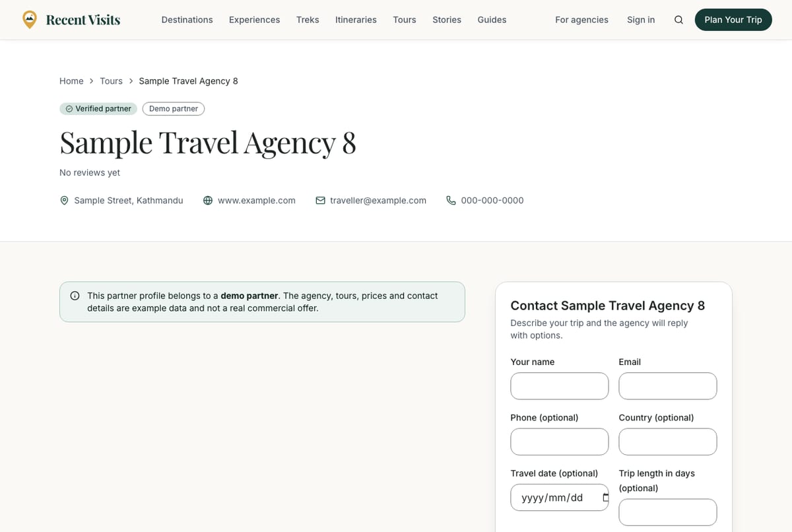Click the Sample Travel Agency 8 page heading

[208, 143]
